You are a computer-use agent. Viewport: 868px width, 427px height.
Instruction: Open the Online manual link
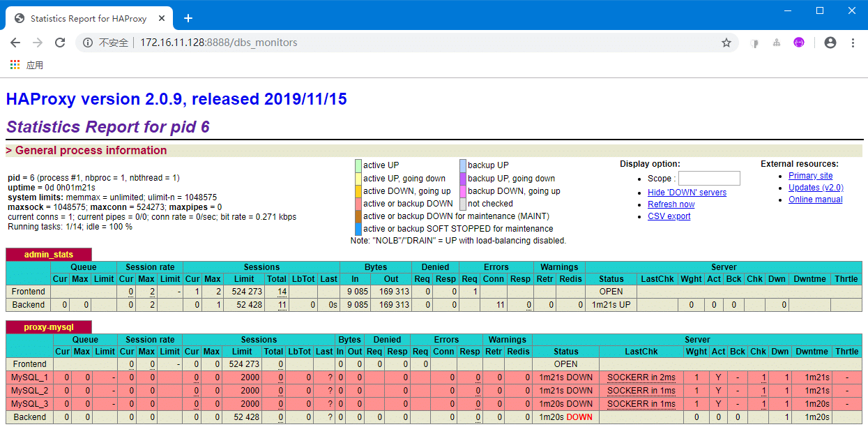click(x=815, y=200)
